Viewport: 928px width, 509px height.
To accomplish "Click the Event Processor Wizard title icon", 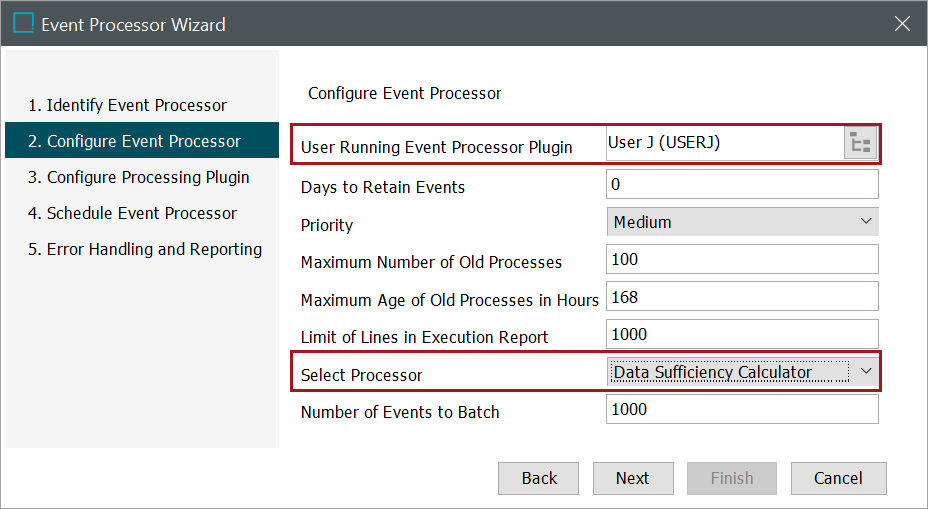I will pos(23,23).
